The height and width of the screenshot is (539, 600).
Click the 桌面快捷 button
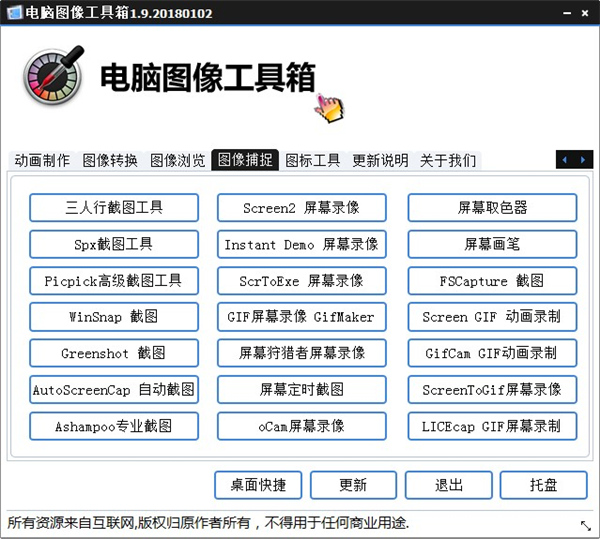point(258,485)
